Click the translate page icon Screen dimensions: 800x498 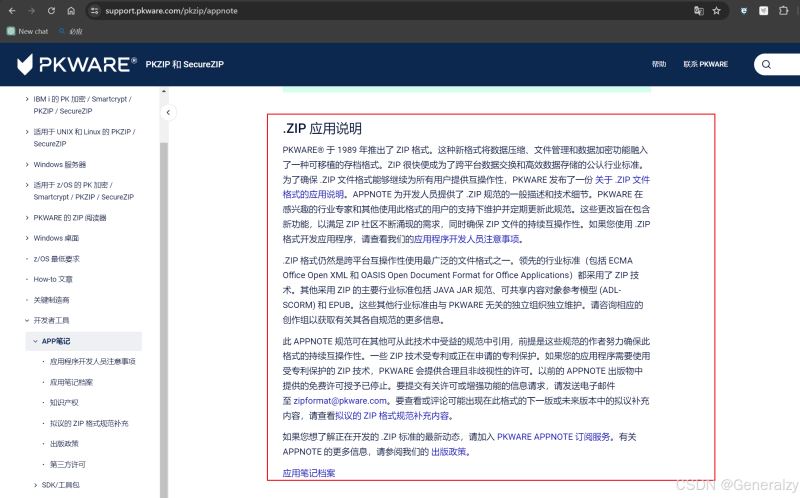point(699,11)
